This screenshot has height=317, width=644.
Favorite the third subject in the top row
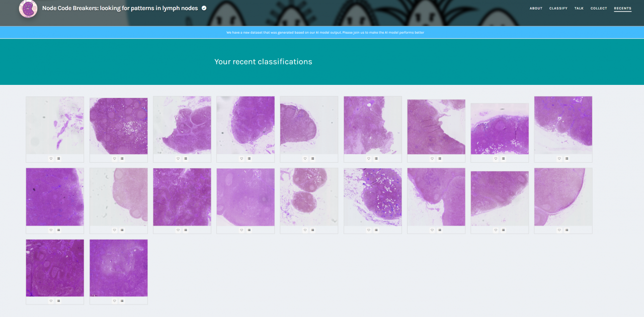[x=178, y=158]
